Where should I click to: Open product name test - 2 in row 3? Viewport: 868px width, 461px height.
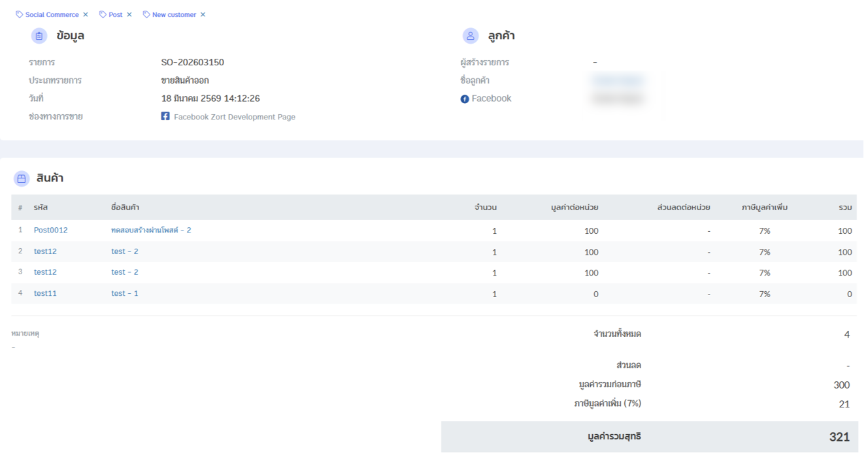click(124, 272)
